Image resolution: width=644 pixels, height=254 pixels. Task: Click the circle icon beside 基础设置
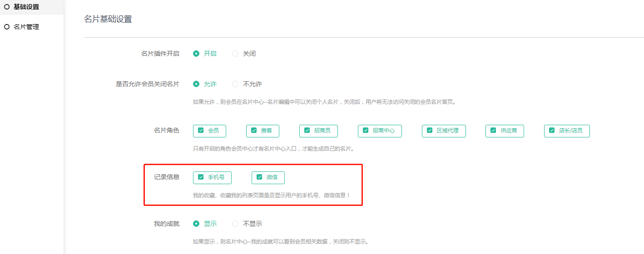[x=7, y=7]
